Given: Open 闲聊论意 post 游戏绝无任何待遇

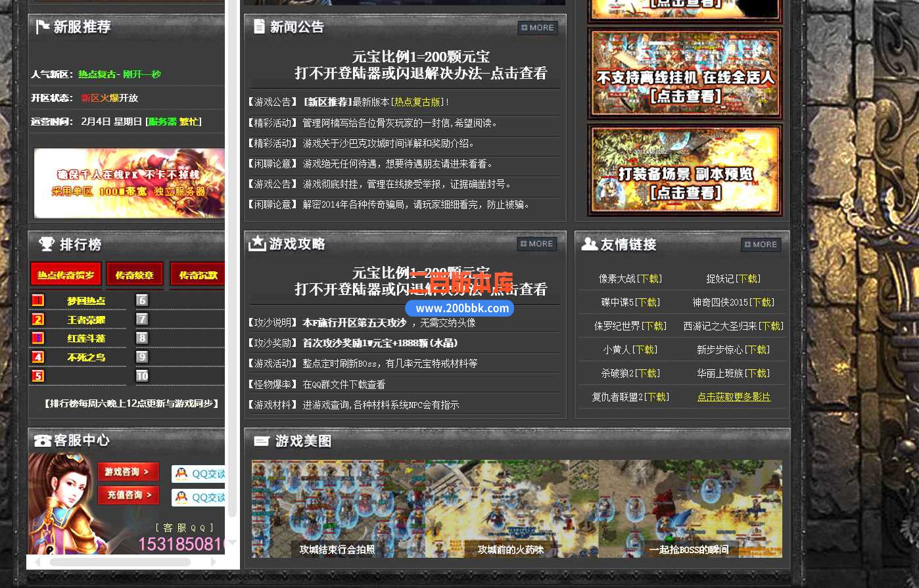Looking at the screenshot, I should (x=398, y=164).
